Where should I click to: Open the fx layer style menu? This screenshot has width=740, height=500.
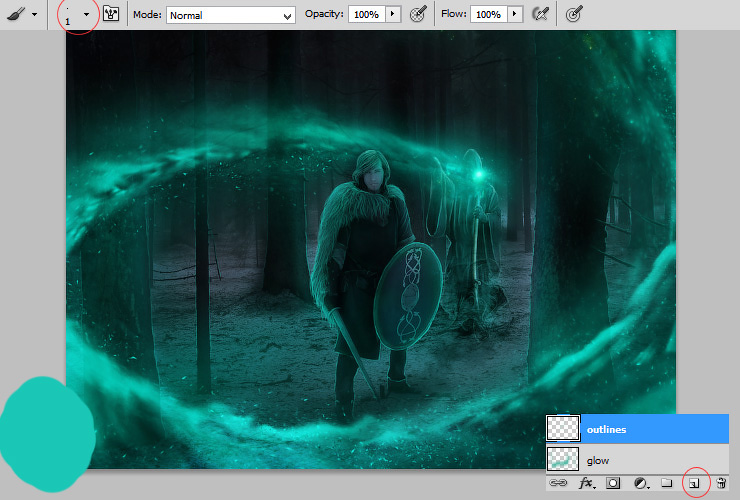(x=587, y=483)
